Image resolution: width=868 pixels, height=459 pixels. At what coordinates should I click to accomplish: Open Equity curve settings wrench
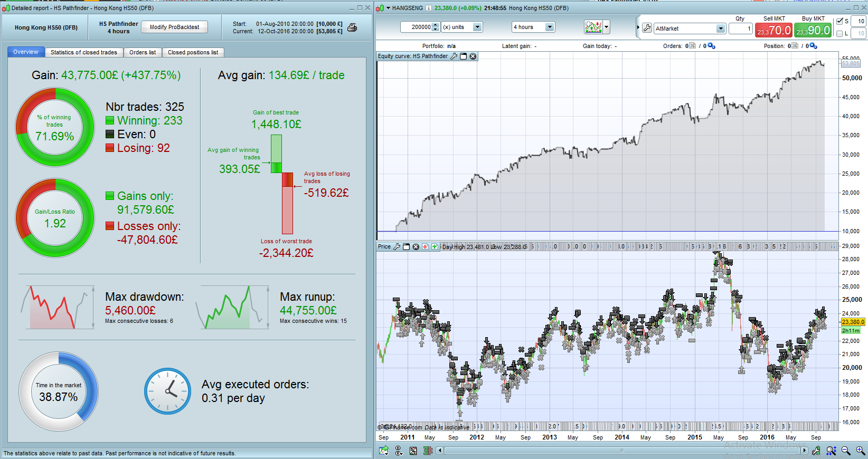454,56
